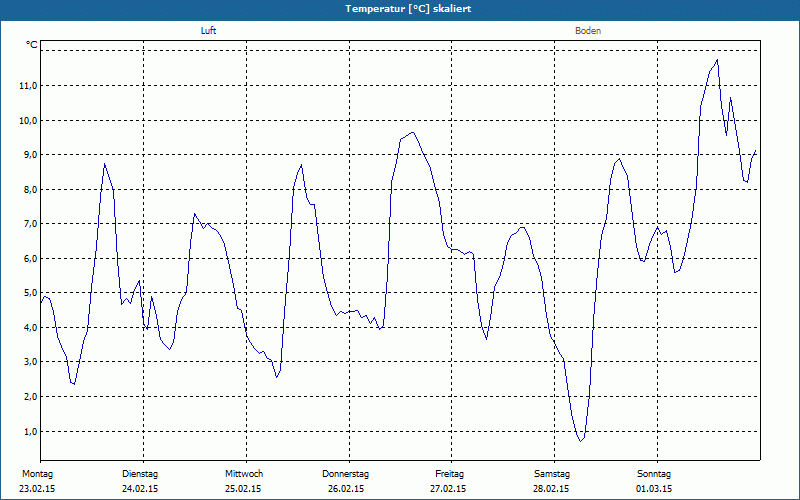Click the 'Samstag' day label
The width and height of the screenshot is (800, 500).
click(552, 474)
